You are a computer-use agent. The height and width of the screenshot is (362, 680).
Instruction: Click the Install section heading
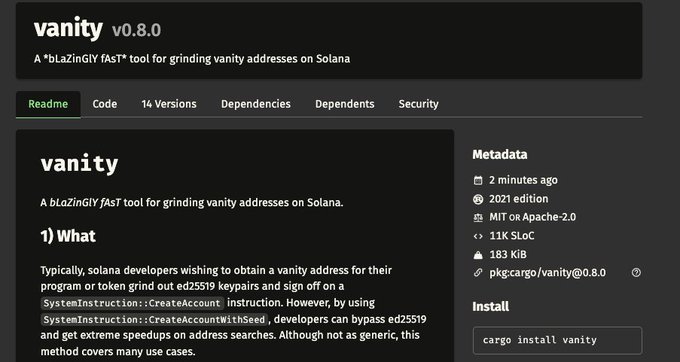(x=490, y=307)
